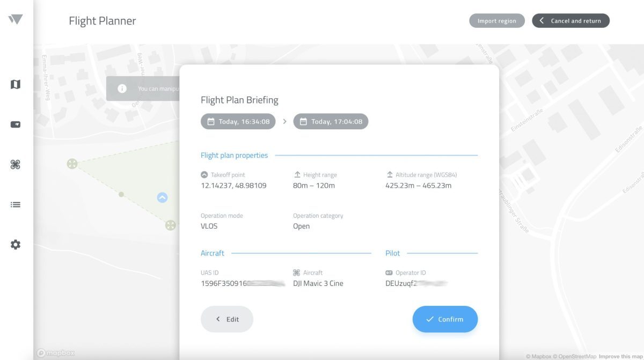Open the flight list sidebar icon
This screenshot has height=360, width=644.
[15, 204]
